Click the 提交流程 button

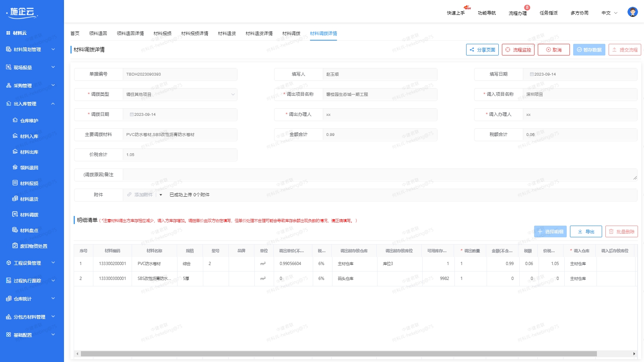click(625, 50)
